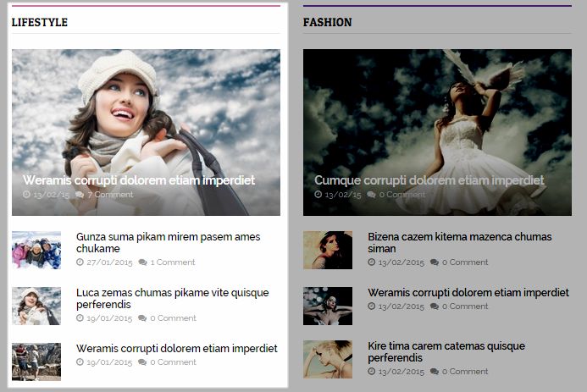Click comment bubble icon on Lifestyle list Weramis post
The image size is (587, 392).
coord(142,362)
